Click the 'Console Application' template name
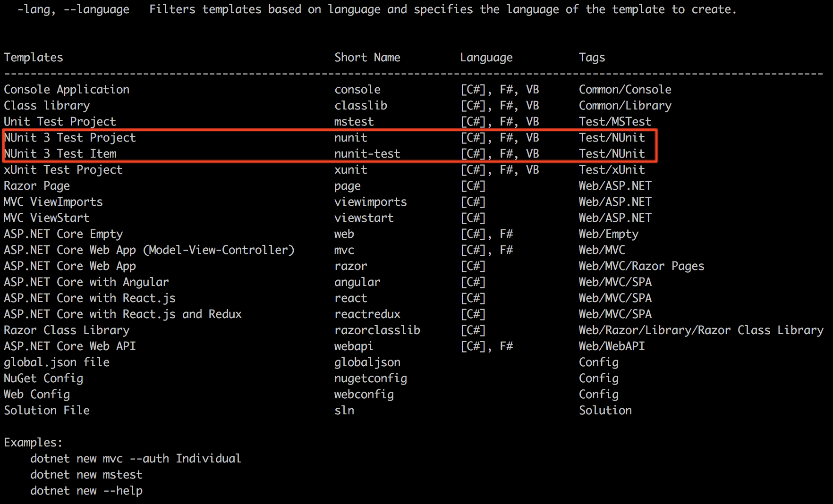Image resolution: width=833 pixels, height=504 pixels. pos(67,90)
